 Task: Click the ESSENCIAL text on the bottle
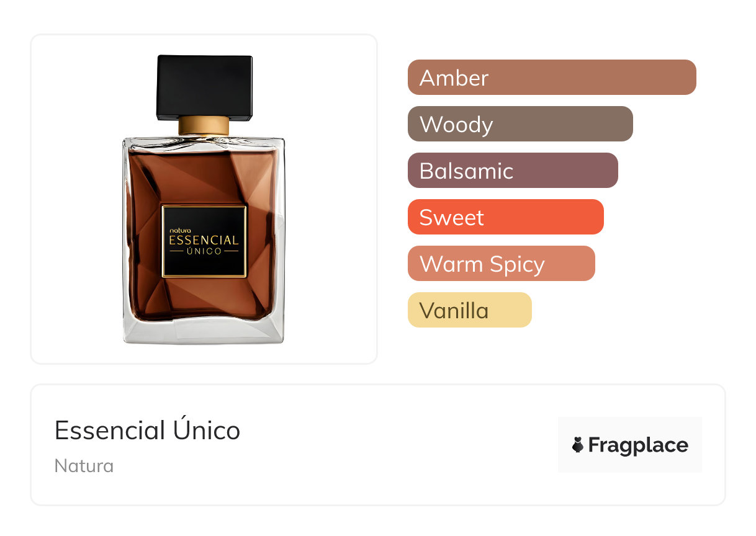click(204, 240)
